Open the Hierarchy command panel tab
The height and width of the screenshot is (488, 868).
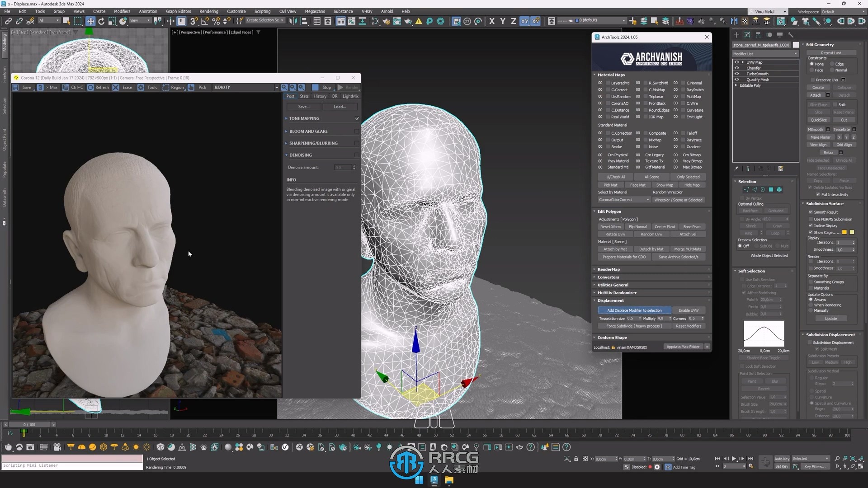(x=758, y=35)
